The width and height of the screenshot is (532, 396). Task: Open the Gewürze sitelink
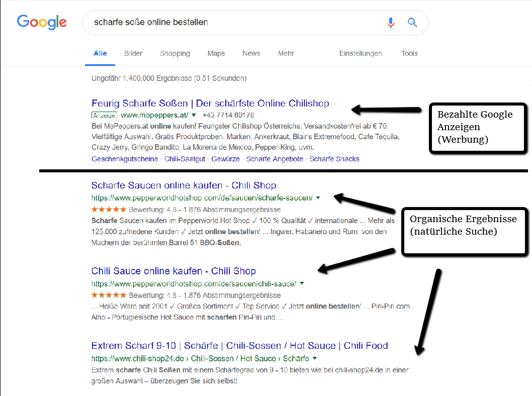pos(225,159)
